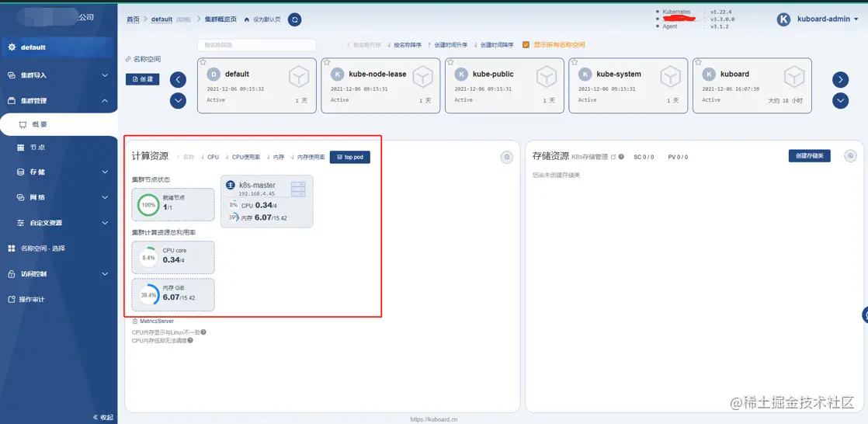Click the cube icon on kube-system card
This screenshot has width=868, height=424.
(671, 77)
